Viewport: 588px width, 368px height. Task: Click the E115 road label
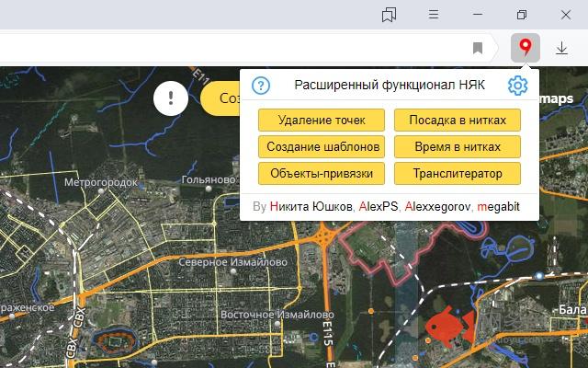click(x=328, y=333)
